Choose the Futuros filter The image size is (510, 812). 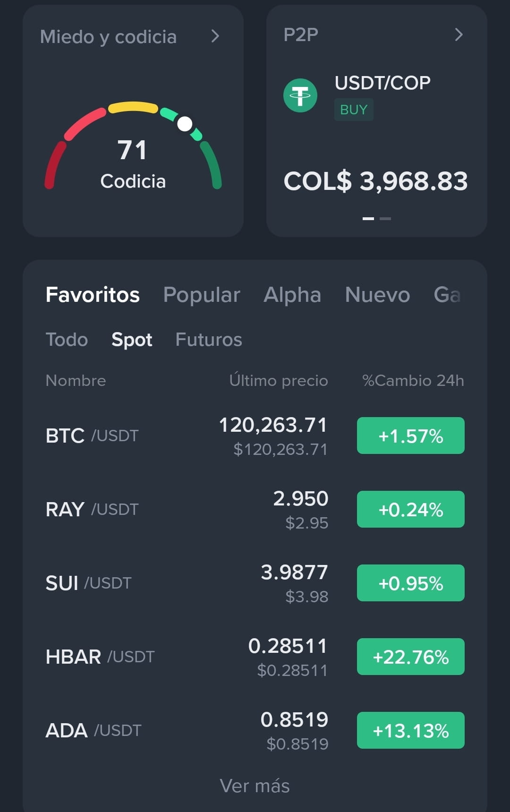tap(209, 340)
